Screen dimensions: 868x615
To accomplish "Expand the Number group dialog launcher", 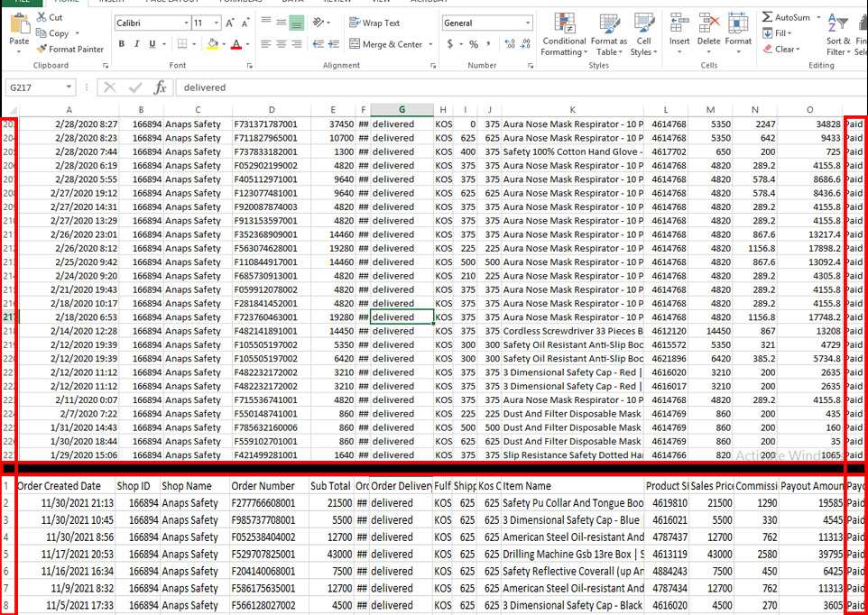I will [531, 65].
